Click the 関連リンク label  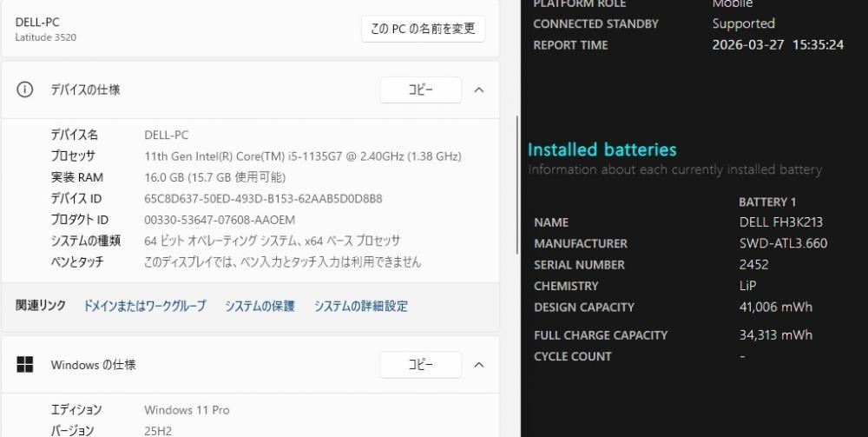(x=41, y=305)
